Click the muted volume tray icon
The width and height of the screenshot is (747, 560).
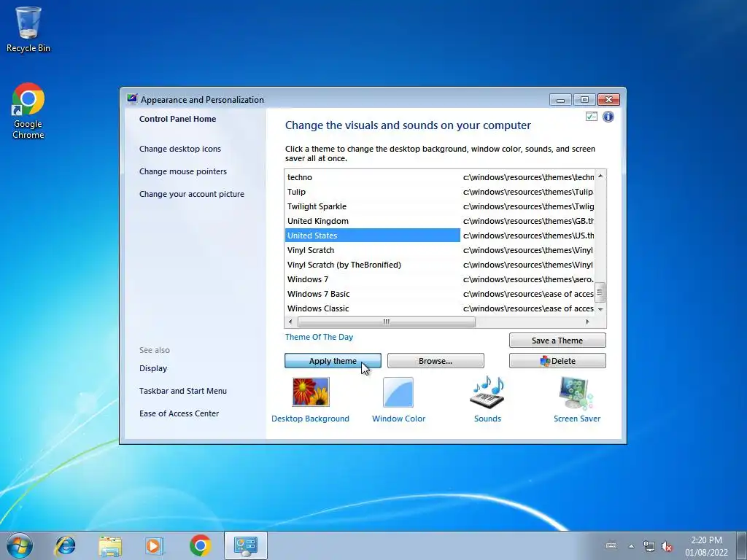pyautogui.click(x=667, y=546)
